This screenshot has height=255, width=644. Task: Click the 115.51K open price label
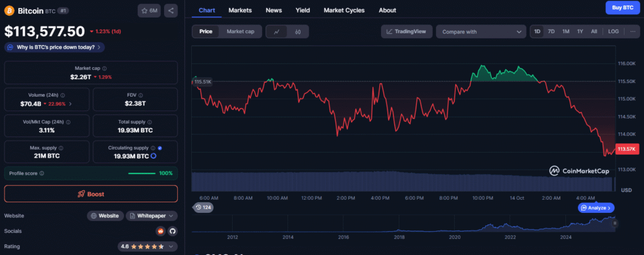point(203,82)
